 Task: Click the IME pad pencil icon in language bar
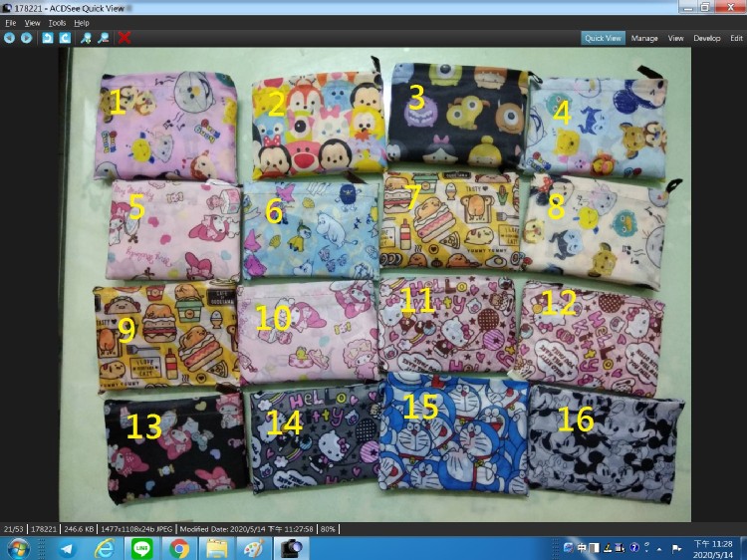(608, 548)
